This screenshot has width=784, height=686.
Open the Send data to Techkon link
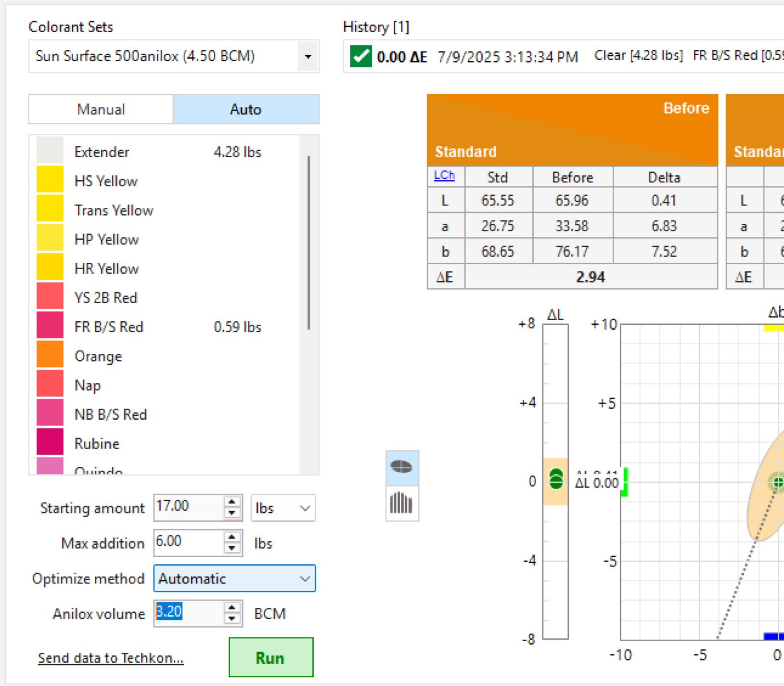(111, 658)
